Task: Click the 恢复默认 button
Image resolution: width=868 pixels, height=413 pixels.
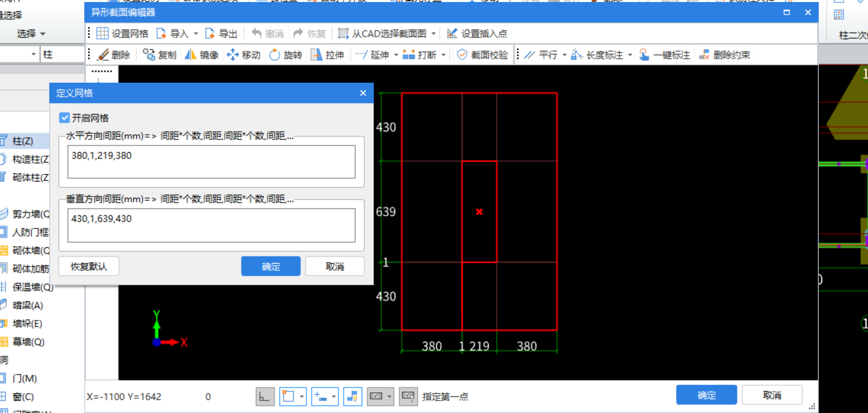Action: (89, 266)
